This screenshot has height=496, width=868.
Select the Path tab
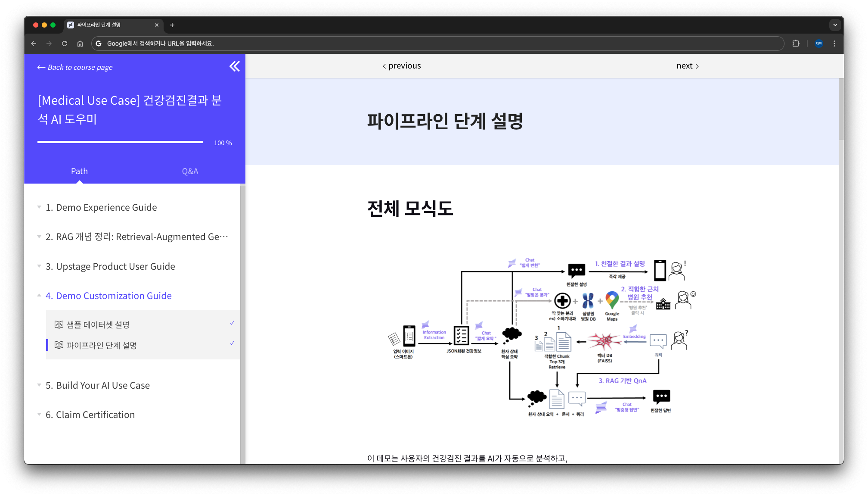pyautogui.click(x=79, y=171)
